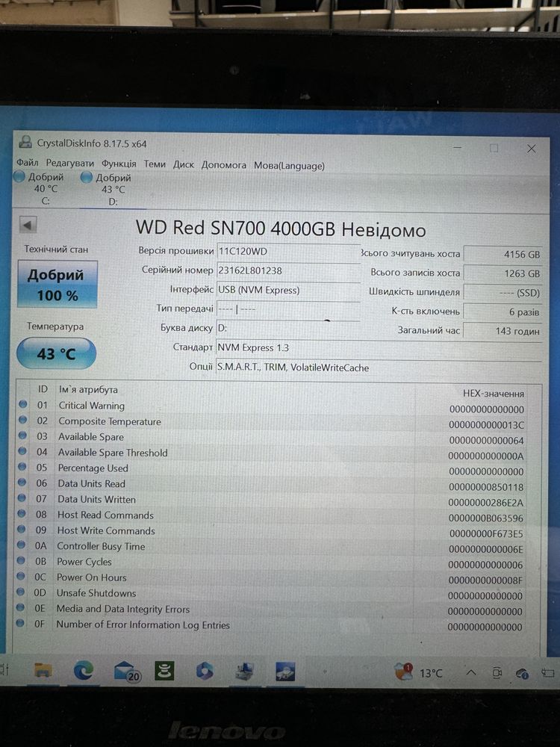
Task: Minimize the CrystalDiskInfo window
Action: pyautogui.click(x=458, y=147)
